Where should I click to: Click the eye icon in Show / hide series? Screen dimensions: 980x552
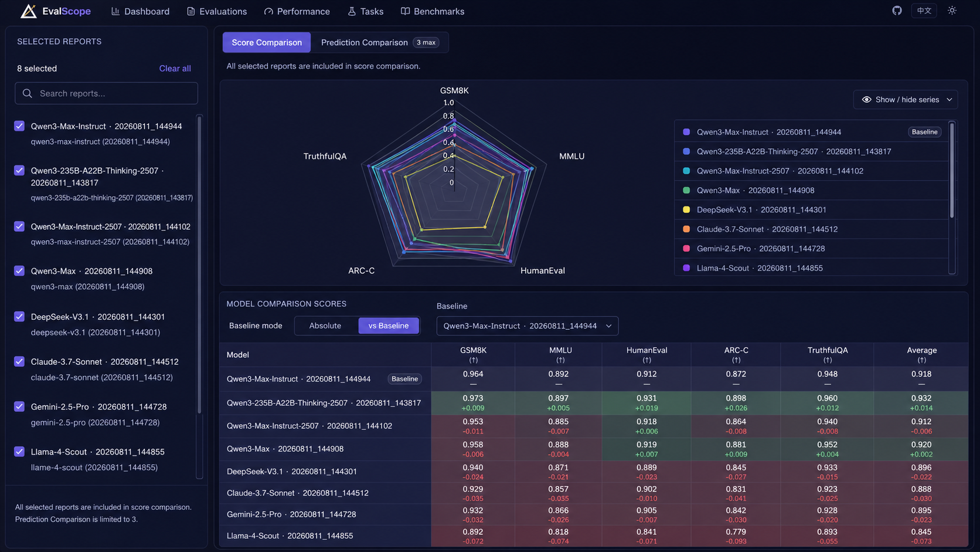pyautogui.click(x=866, y=100)
